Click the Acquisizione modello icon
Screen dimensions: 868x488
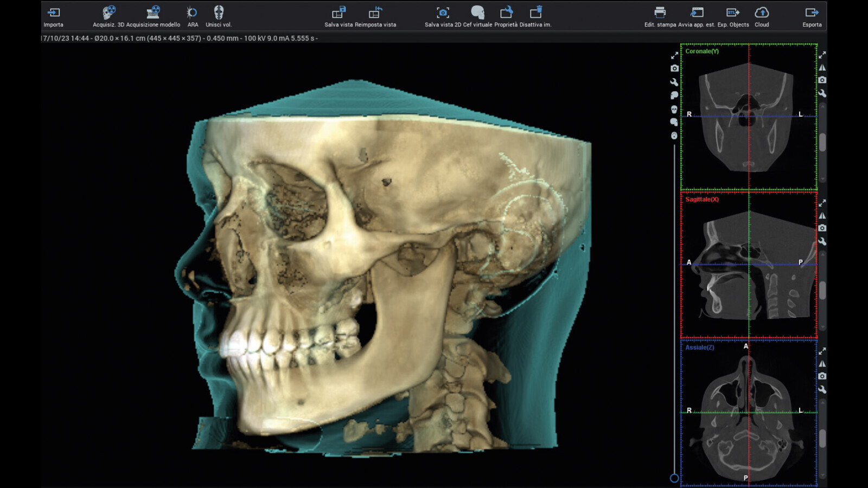point(153,13)
